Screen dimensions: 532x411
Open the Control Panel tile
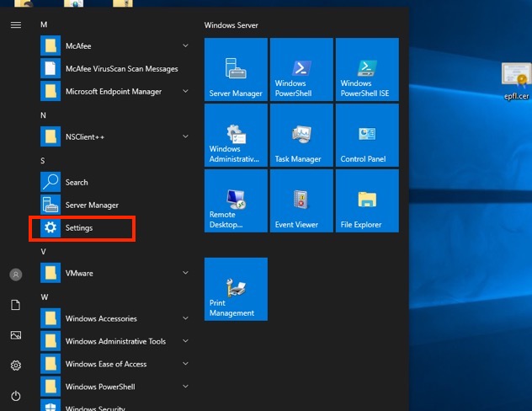pyautogui.click(x=367, y=135)
